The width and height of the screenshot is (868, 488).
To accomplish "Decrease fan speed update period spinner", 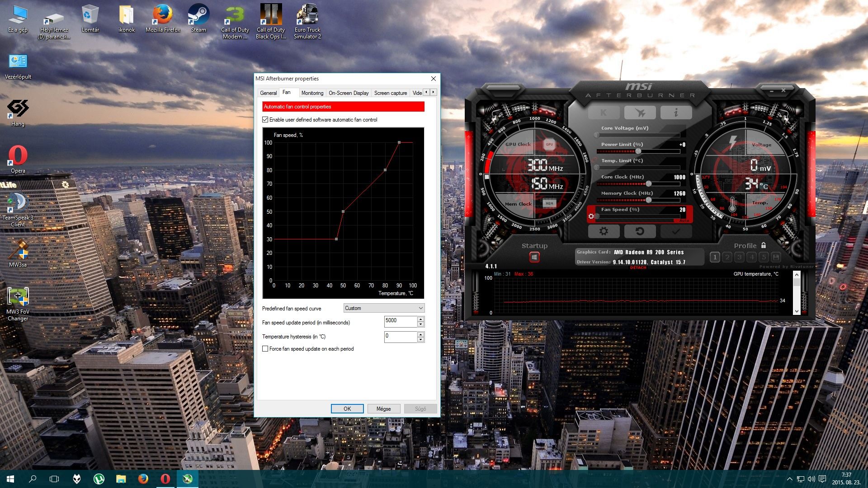I will pos(421,324).
